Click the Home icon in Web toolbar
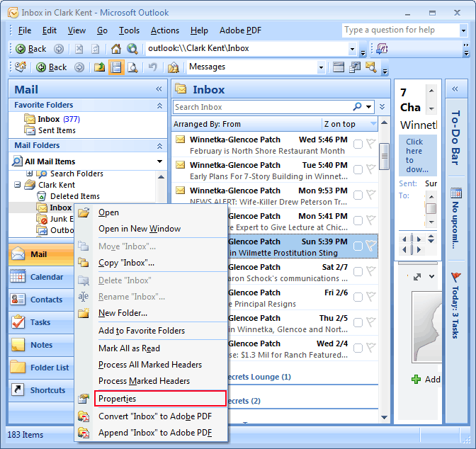The image size is (476, 449). [115, 49]
